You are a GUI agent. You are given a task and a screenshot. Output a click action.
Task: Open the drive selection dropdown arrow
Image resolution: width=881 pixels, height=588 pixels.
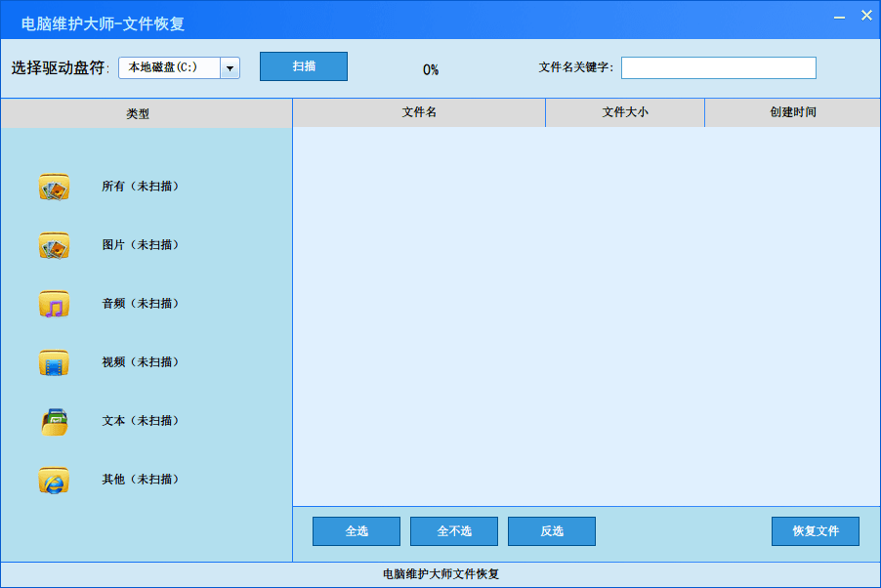[230, 67]
